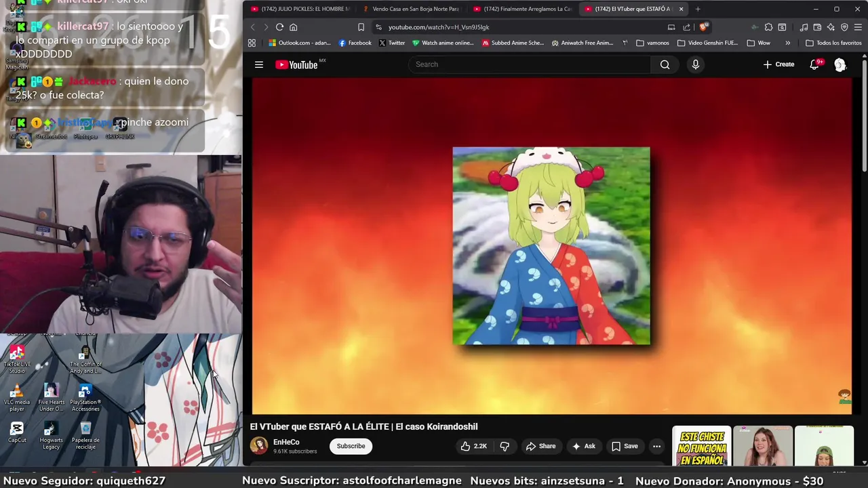Open the Twitter bookmark

[x=391, y=43]
